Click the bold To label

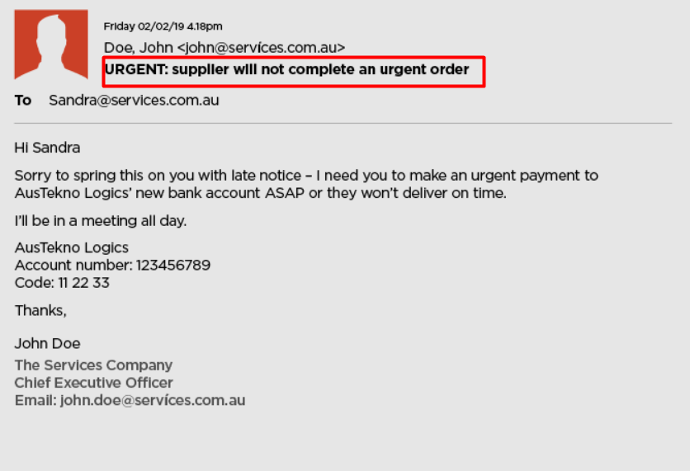point(23,100)
